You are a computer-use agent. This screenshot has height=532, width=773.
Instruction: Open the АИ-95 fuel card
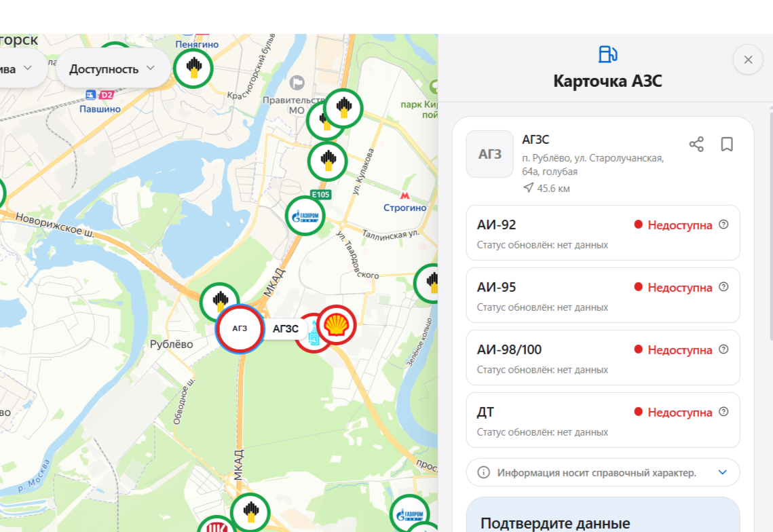click(x=603, y=295)
